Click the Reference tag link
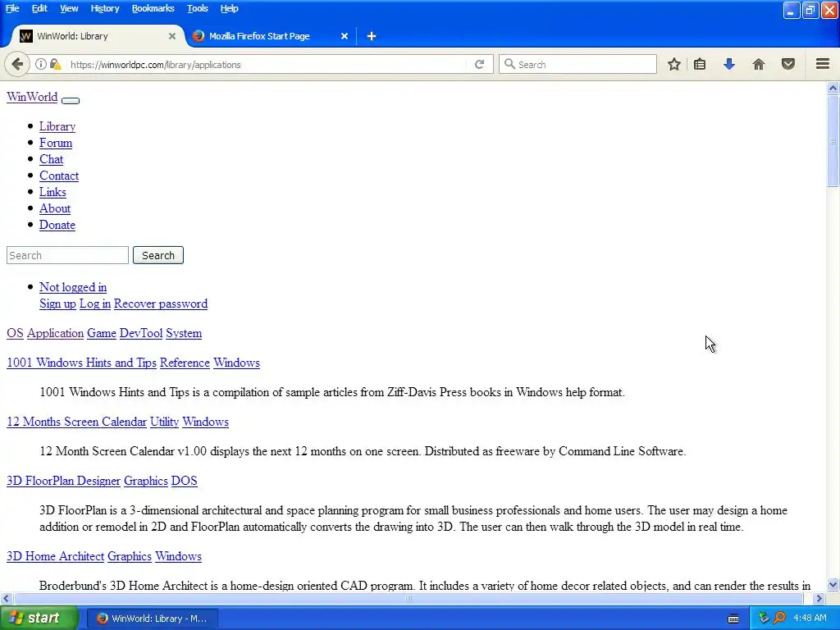The height and width of the screenshot is (630, 840). point(185,363)
